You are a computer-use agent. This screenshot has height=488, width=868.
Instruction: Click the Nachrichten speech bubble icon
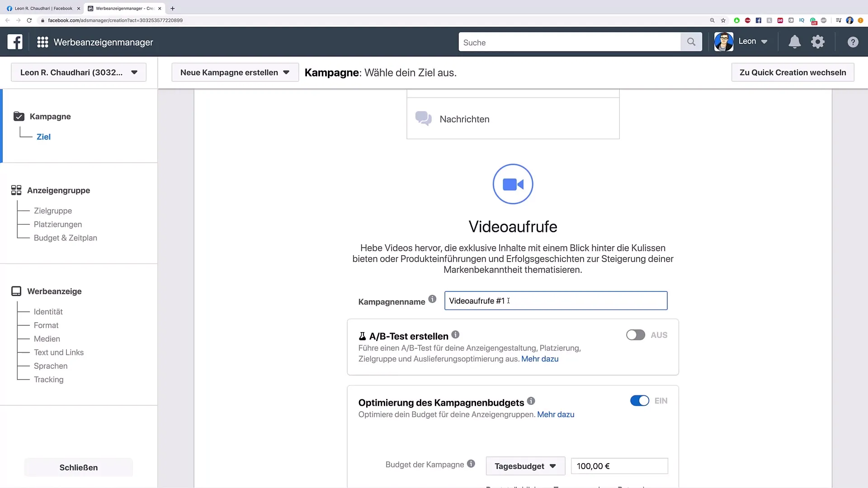[423, 118]
